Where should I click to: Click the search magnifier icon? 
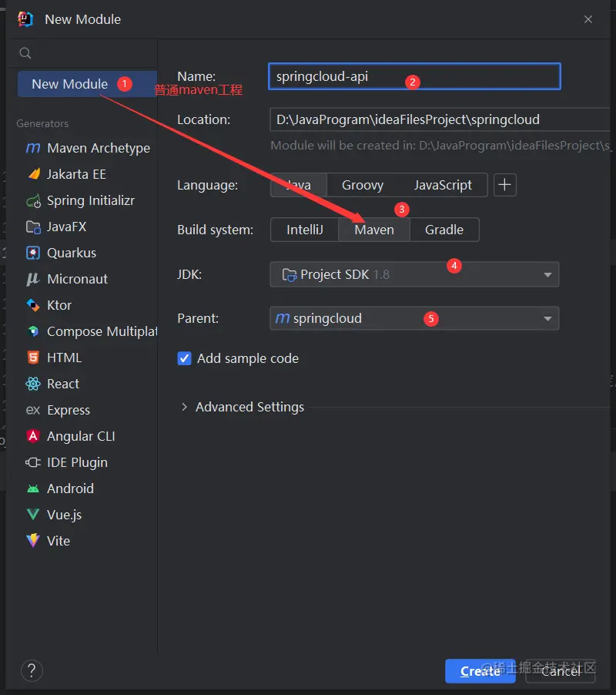tap(25, 53)
